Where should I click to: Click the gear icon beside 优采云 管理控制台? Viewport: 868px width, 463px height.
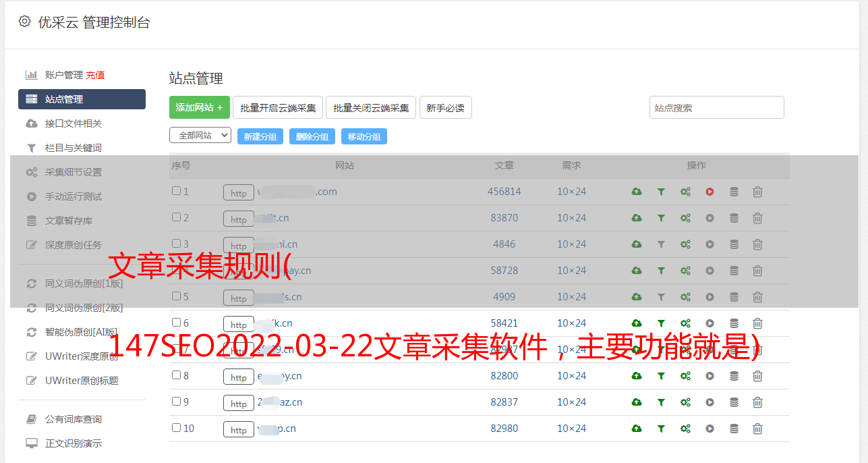(x=24, y=22)
